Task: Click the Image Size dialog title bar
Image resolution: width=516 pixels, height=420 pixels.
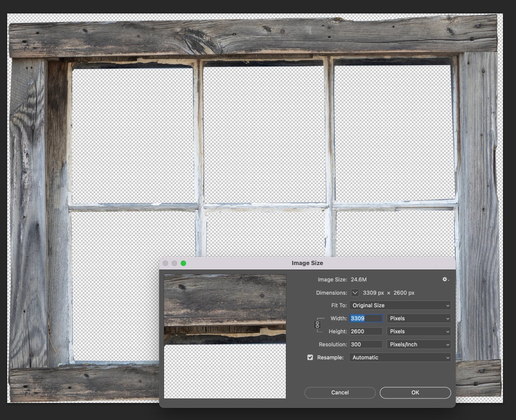Action: coord(307,263)
